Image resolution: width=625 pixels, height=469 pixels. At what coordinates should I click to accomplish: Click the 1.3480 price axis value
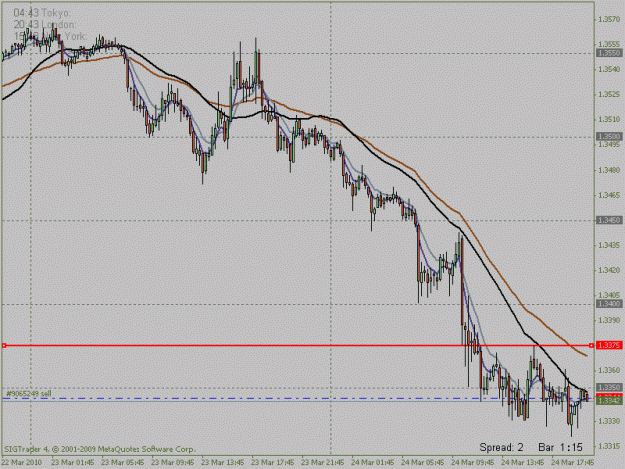[609, 170]
